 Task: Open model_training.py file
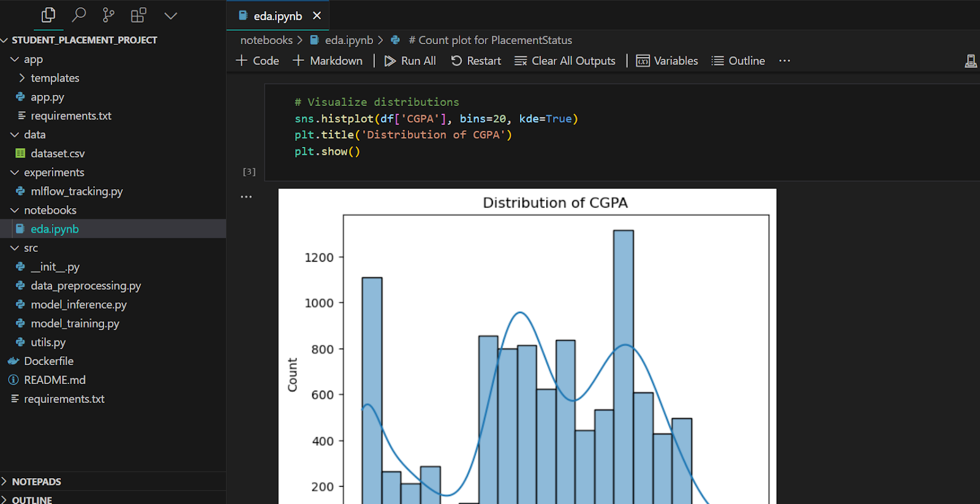pyautogui.click(x=113, y=323)
